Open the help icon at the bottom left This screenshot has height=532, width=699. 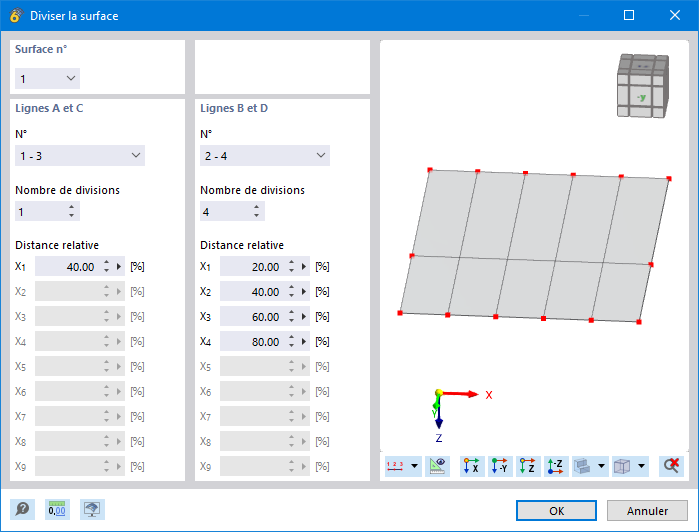(x=22, y=509)
